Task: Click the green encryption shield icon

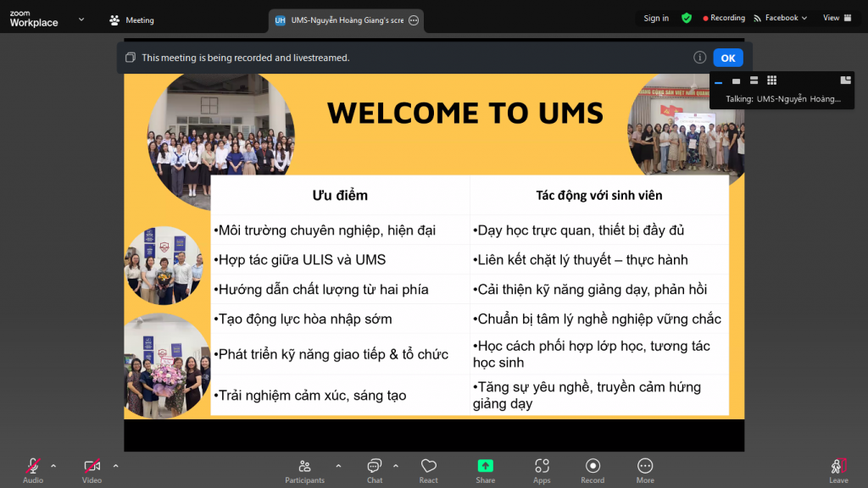Action: pyautogui.click(x=687, y=19)
